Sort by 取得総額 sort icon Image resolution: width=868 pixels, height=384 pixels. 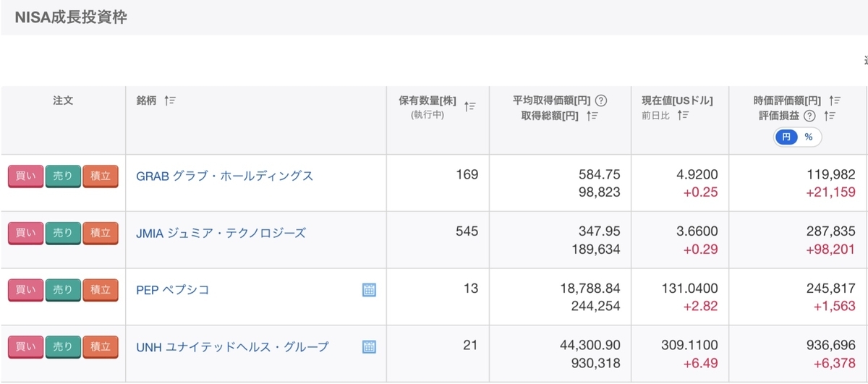pyautogui.click(x=592, y=116)
